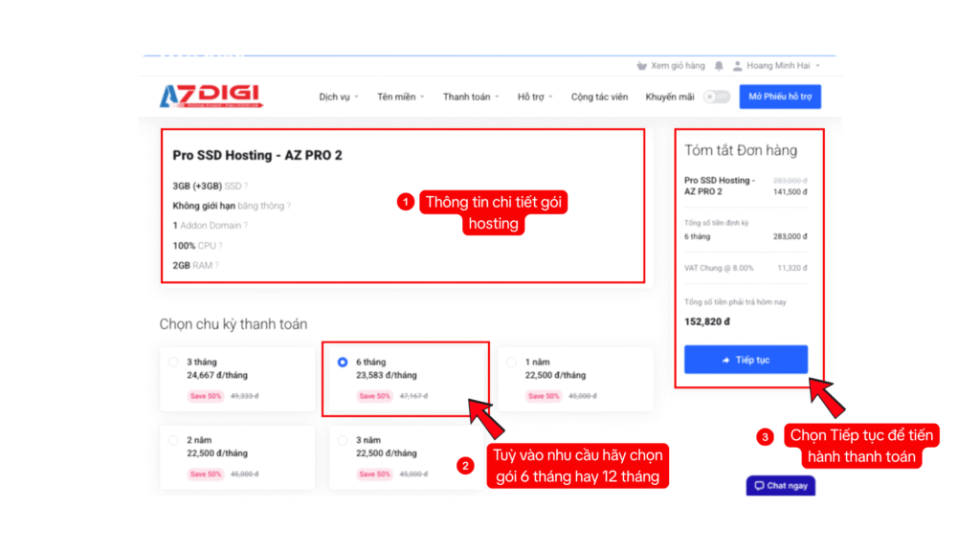Open the notification bell

click(x=719, y=66)
